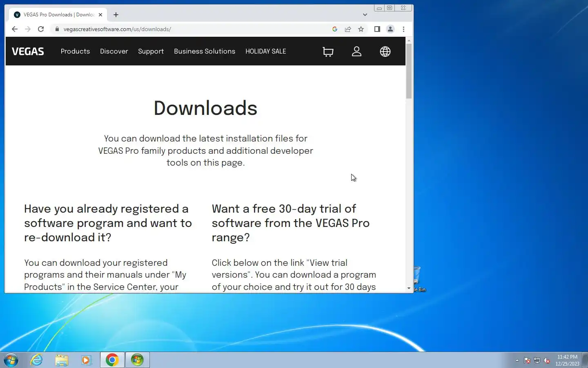Bookmark this page with star icon
This screenshot has height=368, width=588.
point(361,29)
